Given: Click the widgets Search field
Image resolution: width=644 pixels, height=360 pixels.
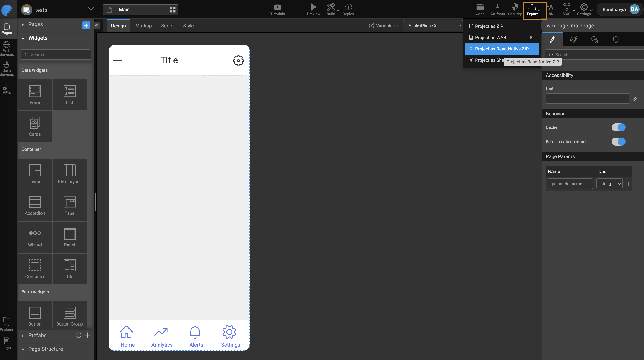Looking at the screenshot, I should [x=56, y=55].
